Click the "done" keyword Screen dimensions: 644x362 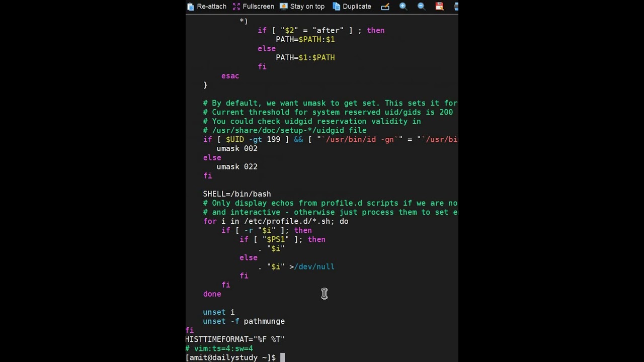(212, 294)
